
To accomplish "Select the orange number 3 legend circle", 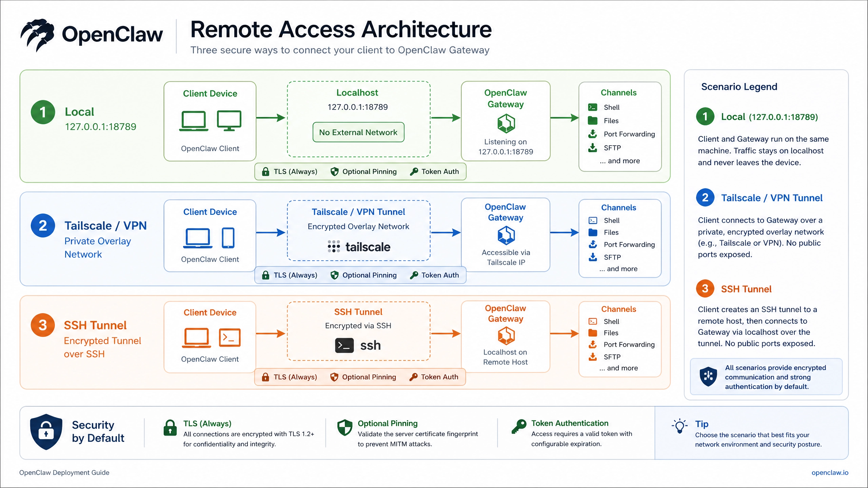I will [705, 288].
